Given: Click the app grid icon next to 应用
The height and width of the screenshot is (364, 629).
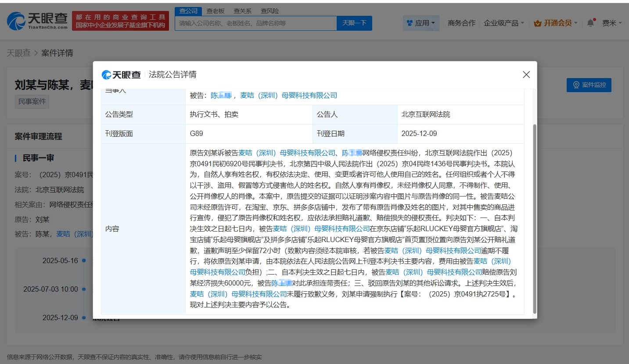Looking at the screenshot, I should pyautogui.click(x=410, y=23).
